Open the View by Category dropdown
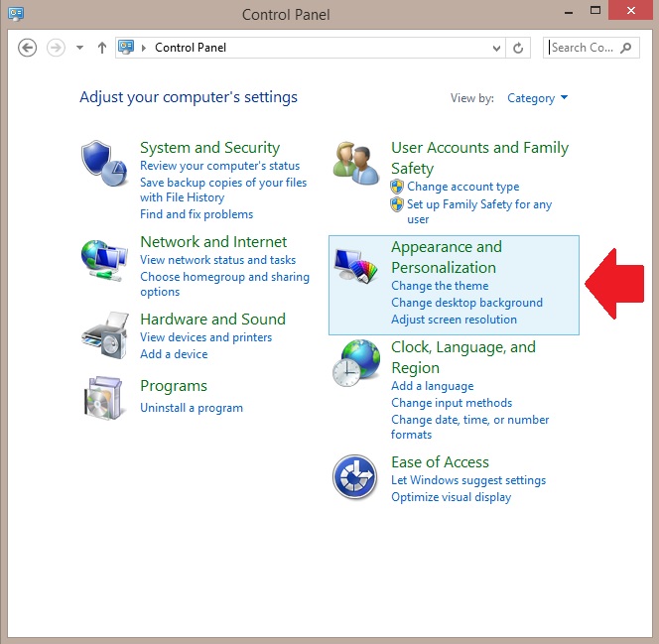The height and width of the screenshot is (644, 659). point(538,98)
